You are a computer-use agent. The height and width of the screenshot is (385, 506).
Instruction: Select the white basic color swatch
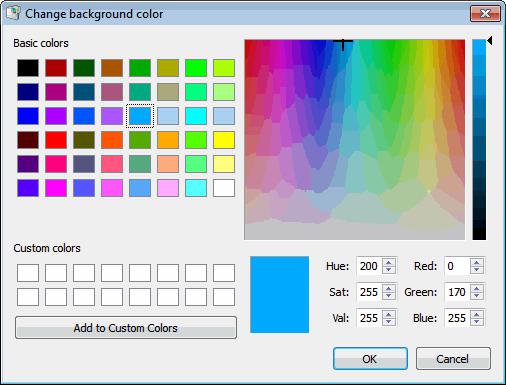click(x=224, y=188)
